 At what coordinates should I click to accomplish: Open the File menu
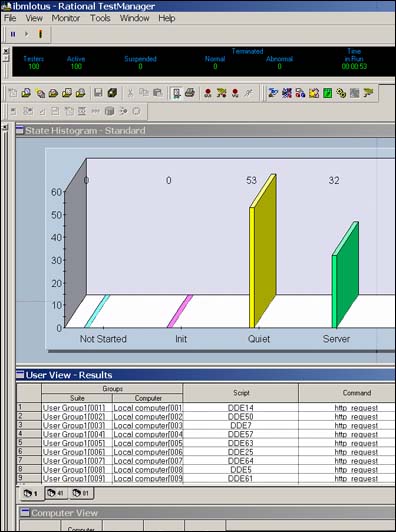pos(10,18)
